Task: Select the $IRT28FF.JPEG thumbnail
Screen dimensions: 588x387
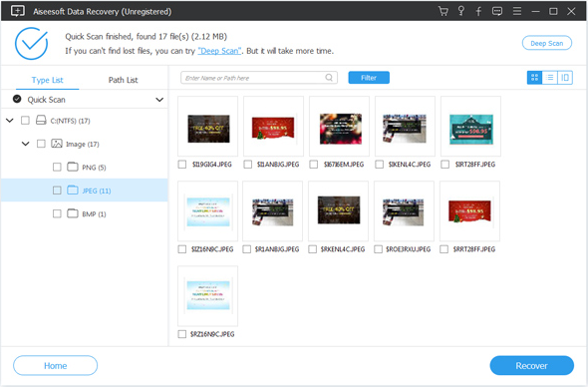Action: (x=470, y=126)
